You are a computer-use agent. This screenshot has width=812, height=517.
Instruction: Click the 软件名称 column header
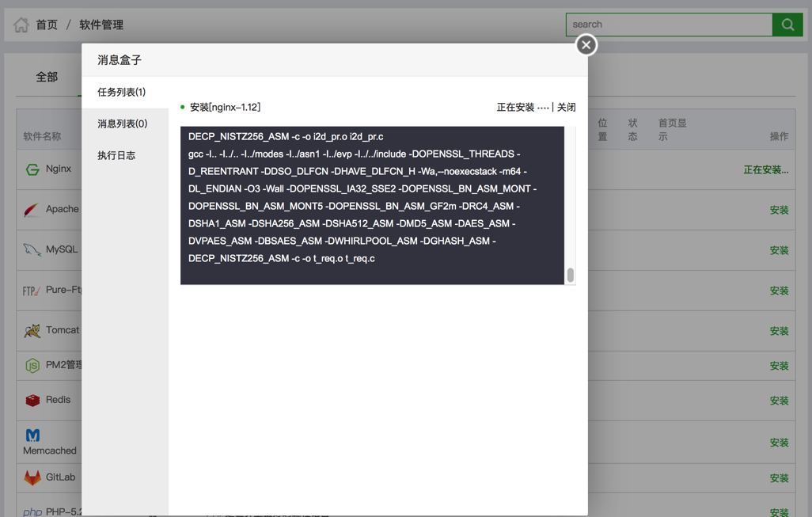click(x=42, y=136)
